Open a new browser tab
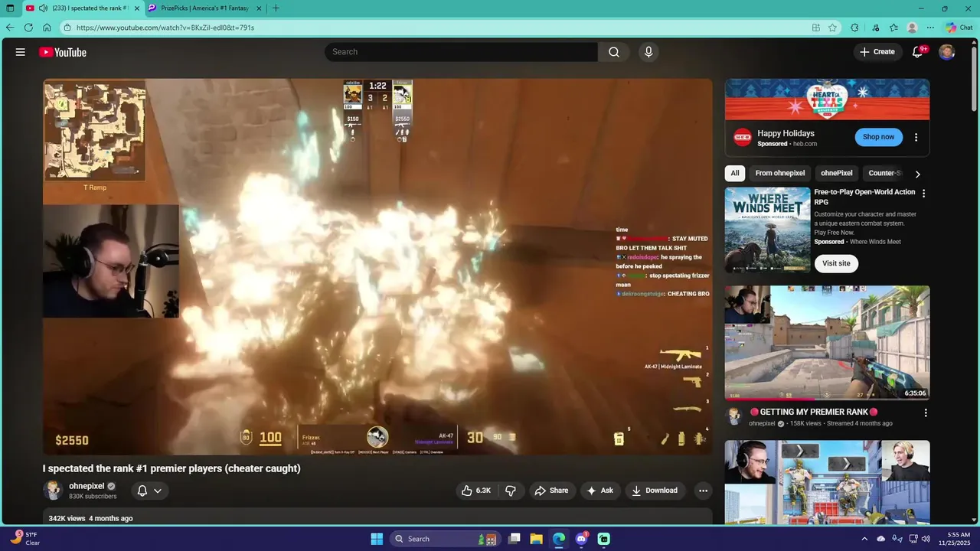 click(276, 8)
